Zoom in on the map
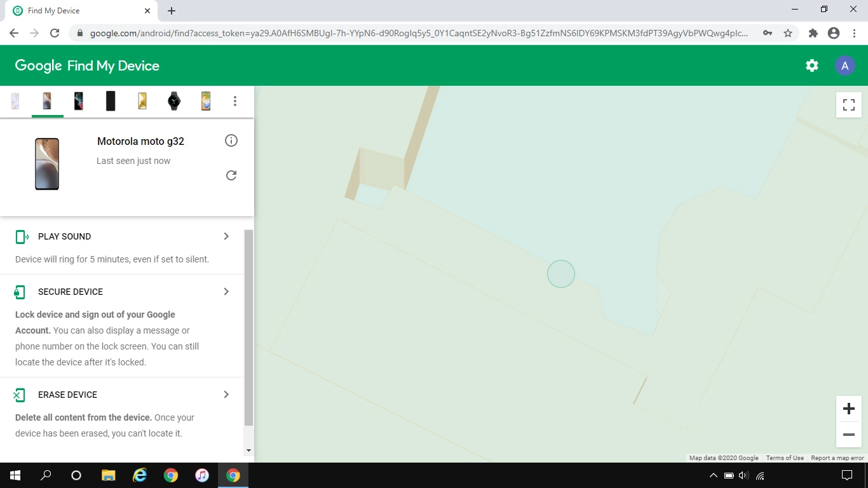This screenshot has width=868, height=488. [x=848, y=409]
